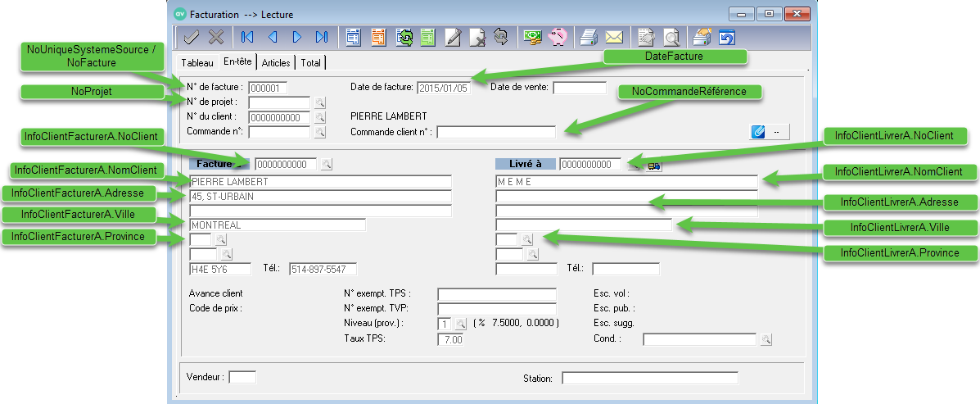This screenshot has width=980, height=404.
Task: Open lookup beside N° du client field
Action: (319, 117)
